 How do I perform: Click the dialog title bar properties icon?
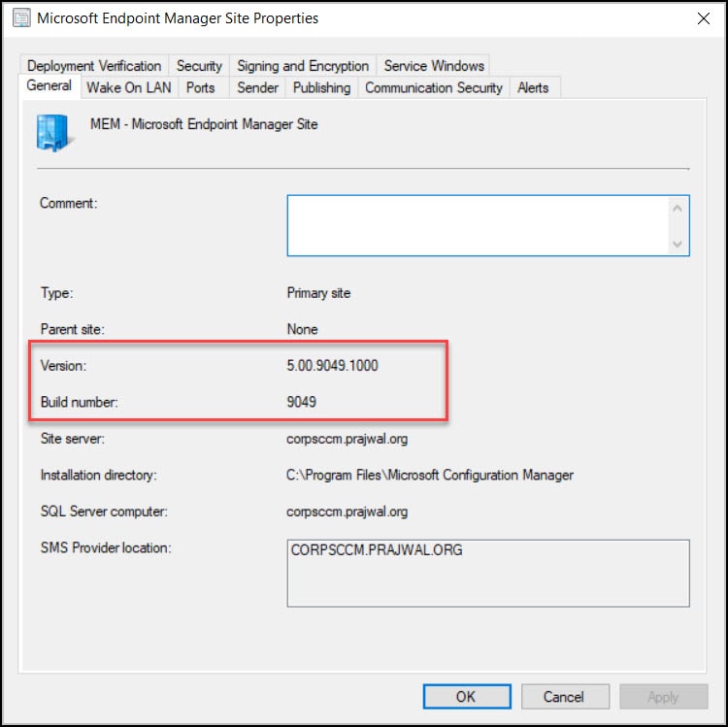pyautogui.click(x=21, y=18)
